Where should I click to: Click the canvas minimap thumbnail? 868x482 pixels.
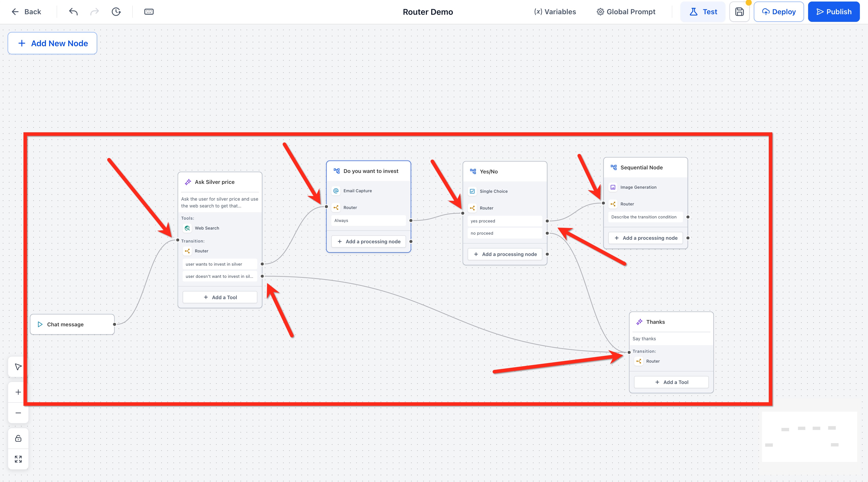(809, 437)
